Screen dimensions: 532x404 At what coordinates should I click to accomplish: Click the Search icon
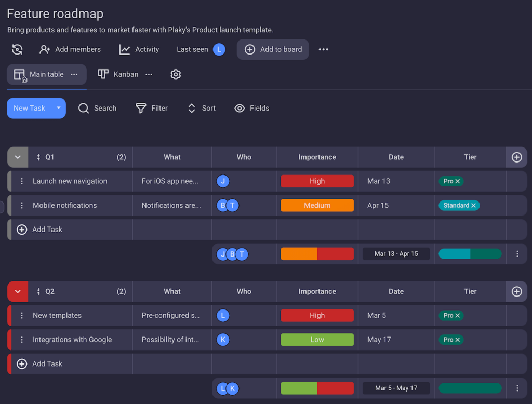pos(84,108)
